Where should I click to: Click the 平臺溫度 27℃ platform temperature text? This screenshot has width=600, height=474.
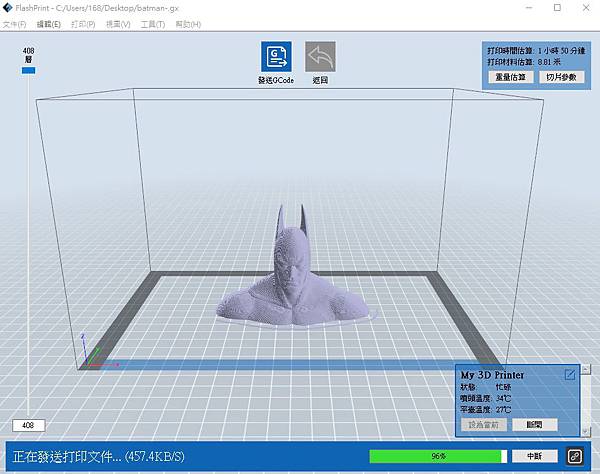pyautogui.click(x=485, y=409)
